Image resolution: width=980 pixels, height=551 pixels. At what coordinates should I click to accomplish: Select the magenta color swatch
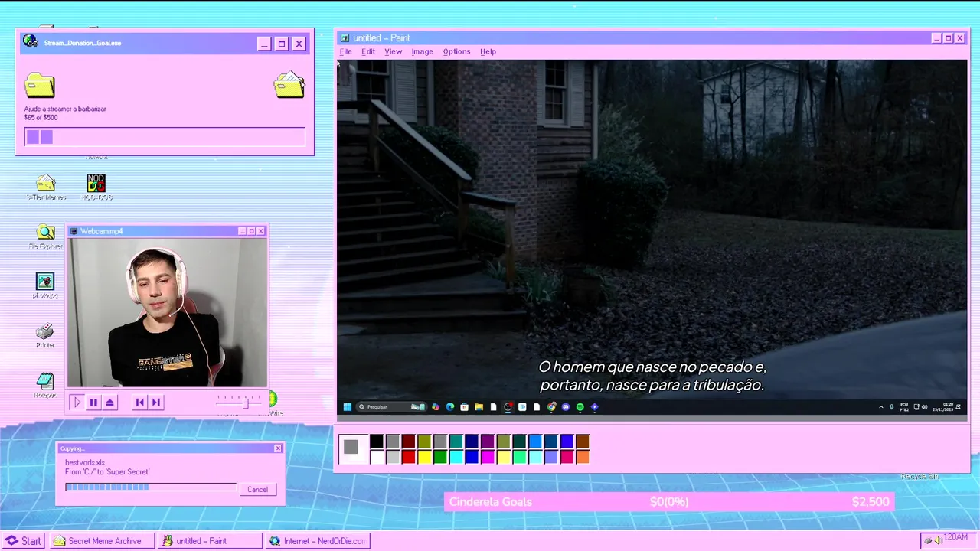pos(488,457)
